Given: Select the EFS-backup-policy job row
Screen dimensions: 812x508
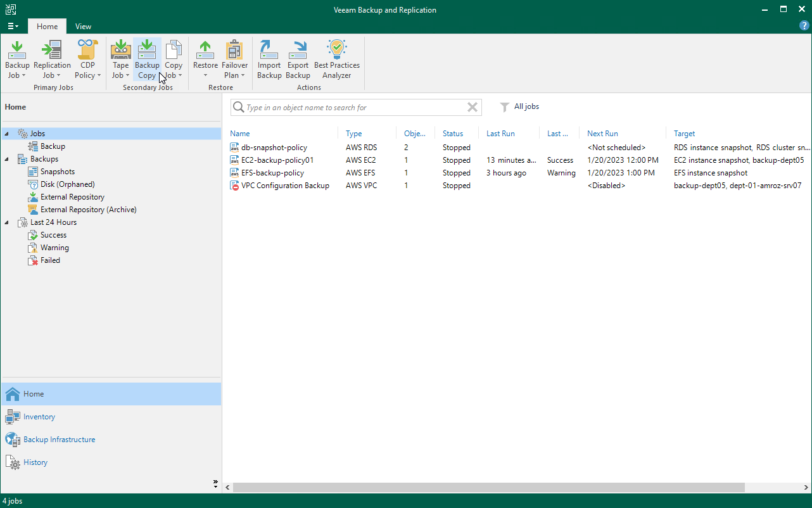Looking at the screenshot, I should [x=519, y=173].
